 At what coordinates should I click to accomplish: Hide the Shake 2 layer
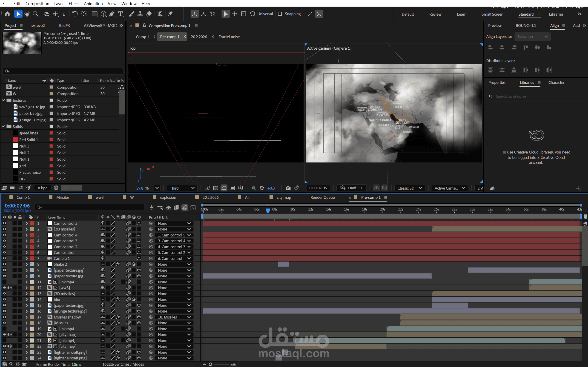(4, 264)
